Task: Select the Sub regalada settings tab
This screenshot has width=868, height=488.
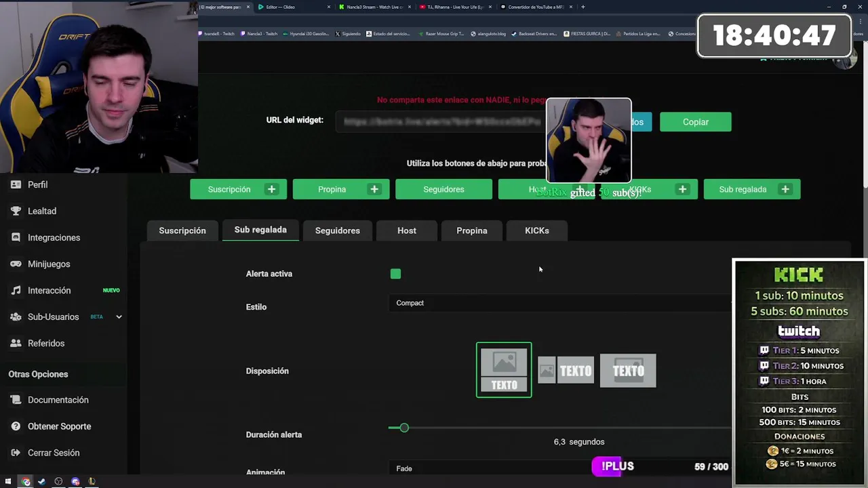Action: [x=260, y=230]
